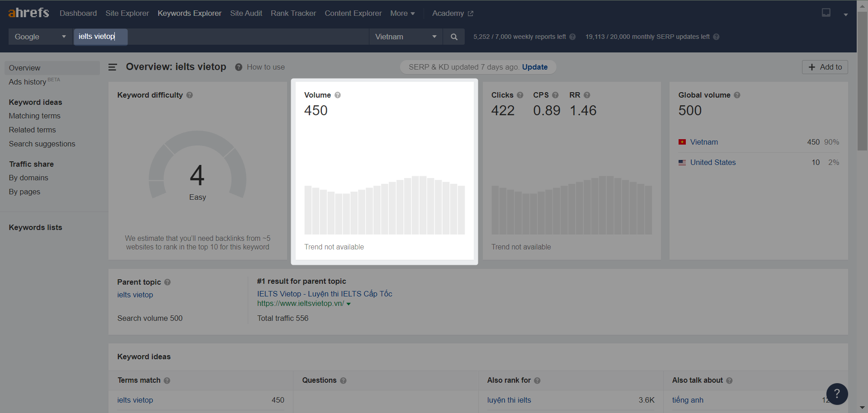Click the Update SERP link
This screenshot has height=413, width=868.
(535, 67)
